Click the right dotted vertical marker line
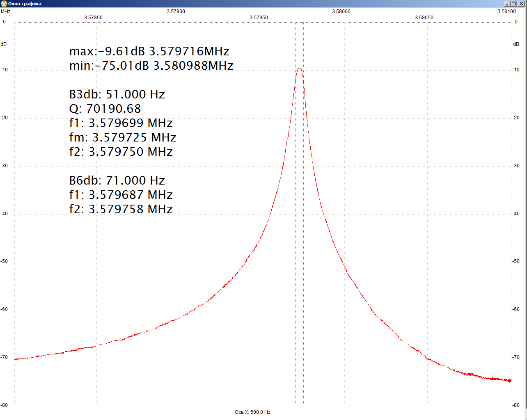 [303, 246]
